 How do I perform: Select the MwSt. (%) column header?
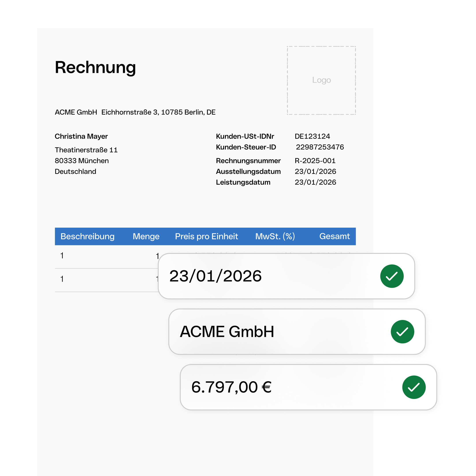[275, 236]
